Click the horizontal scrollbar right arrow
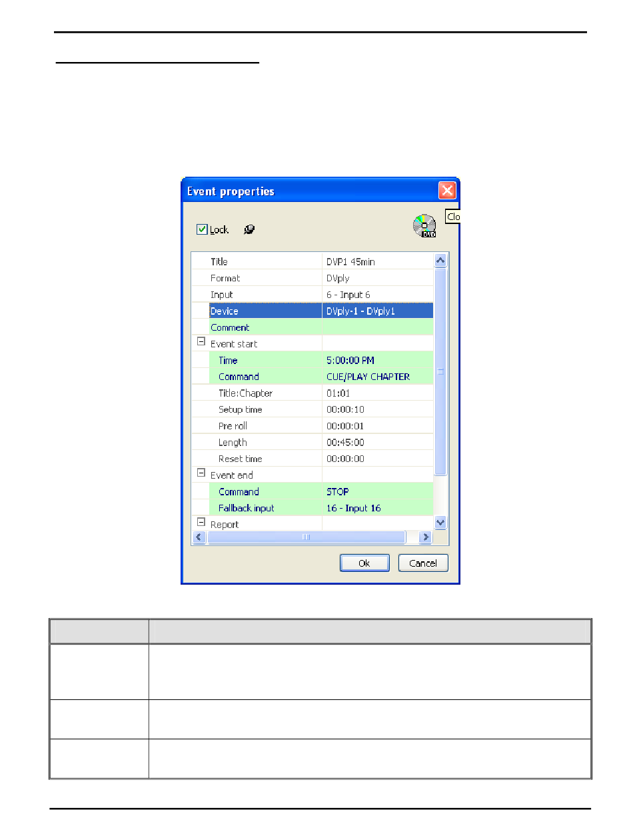 click(x=426, y=537)
